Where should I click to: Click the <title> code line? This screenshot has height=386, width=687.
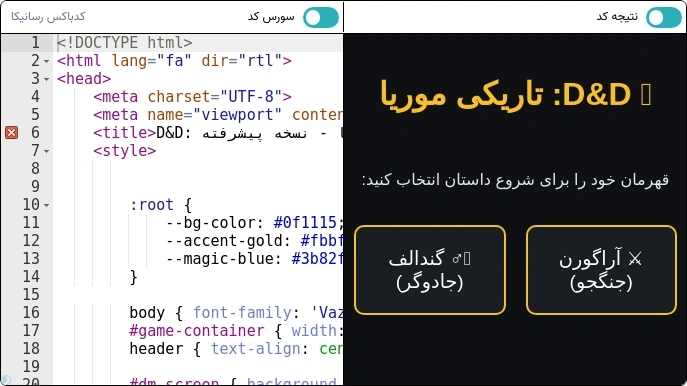(218, 133)
